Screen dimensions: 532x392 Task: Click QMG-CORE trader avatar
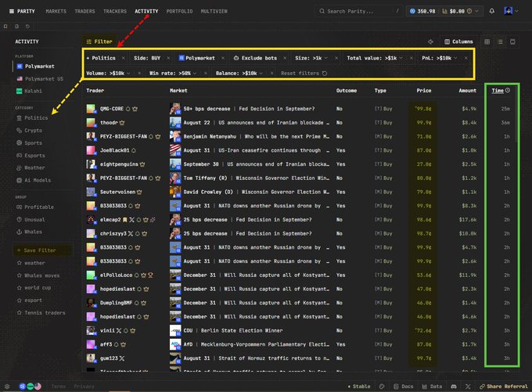tap(91, 109)
